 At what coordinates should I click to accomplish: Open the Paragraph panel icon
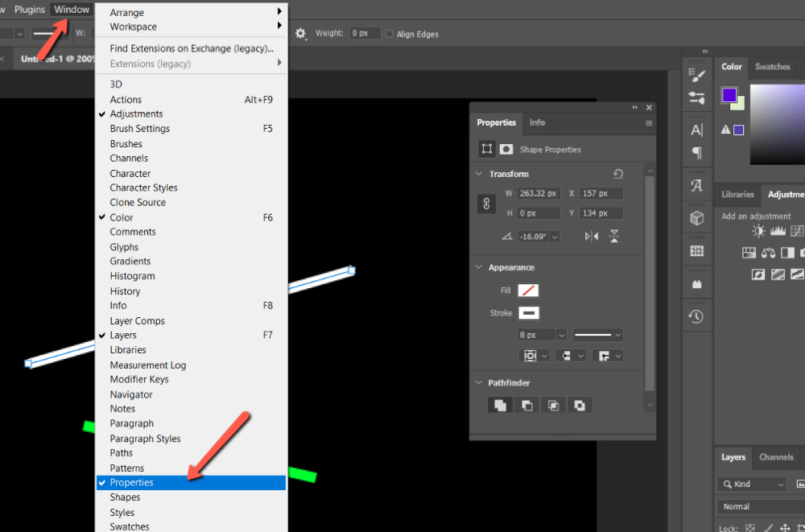point(697,153)
